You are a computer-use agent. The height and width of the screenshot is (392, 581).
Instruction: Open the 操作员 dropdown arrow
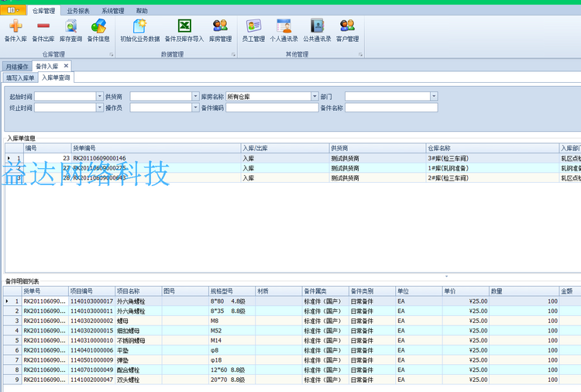196,108
